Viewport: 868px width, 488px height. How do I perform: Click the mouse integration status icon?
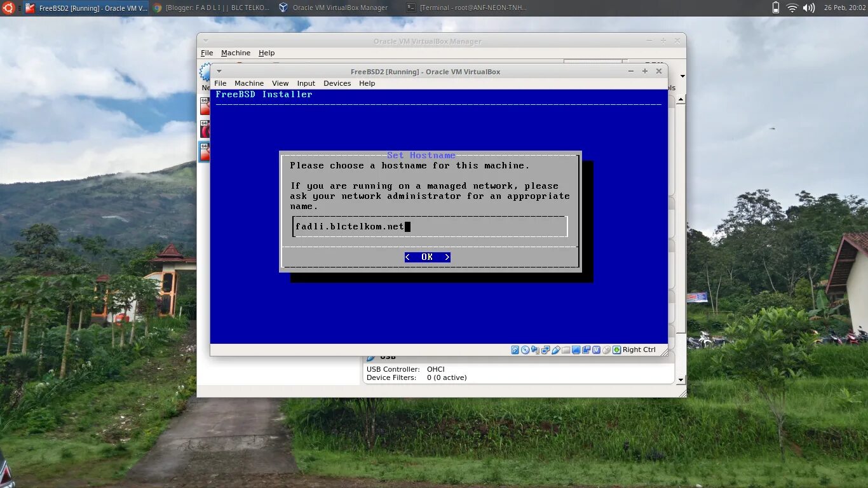click(606, 349)
